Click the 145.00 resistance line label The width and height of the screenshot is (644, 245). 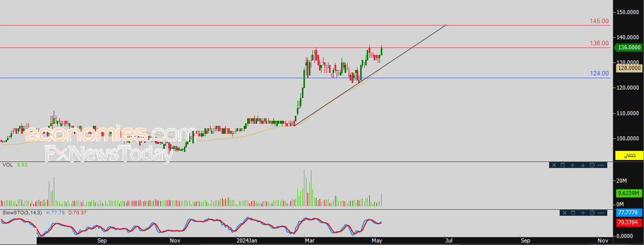(x=599, y=21)
